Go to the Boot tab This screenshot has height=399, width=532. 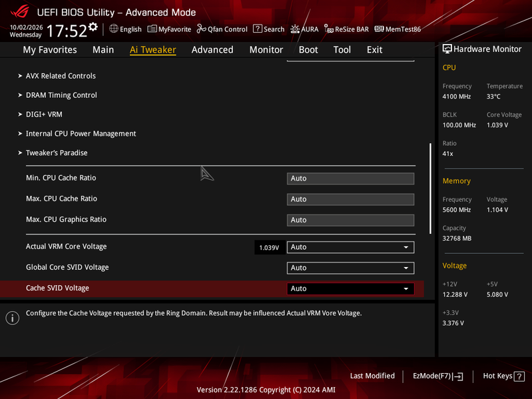click(308, 50)
